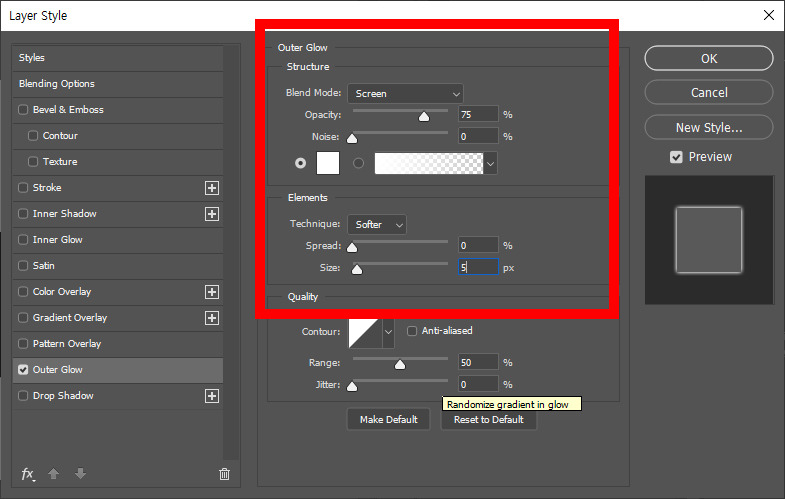
Task: Enable the Gradient Overlay checkbox
Action: tap(23, 318)
